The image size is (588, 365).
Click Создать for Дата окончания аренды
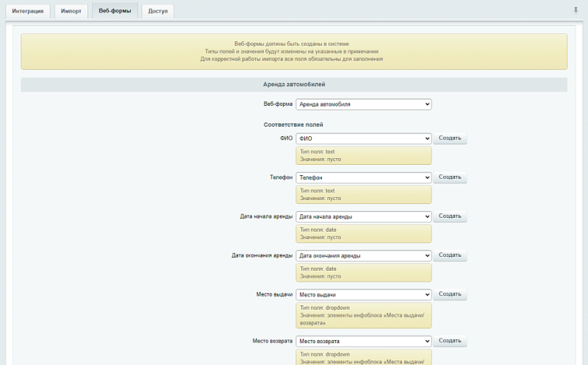tap(450, 255)
